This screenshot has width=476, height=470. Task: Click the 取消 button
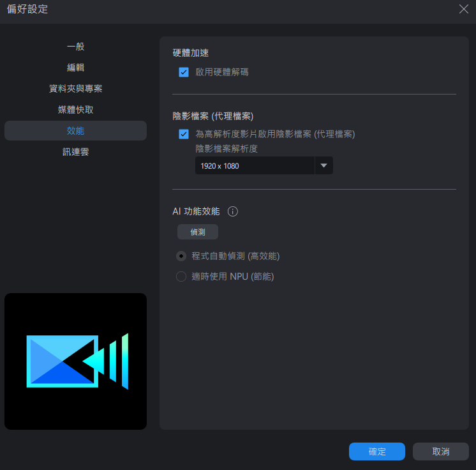tap(440, 451)
